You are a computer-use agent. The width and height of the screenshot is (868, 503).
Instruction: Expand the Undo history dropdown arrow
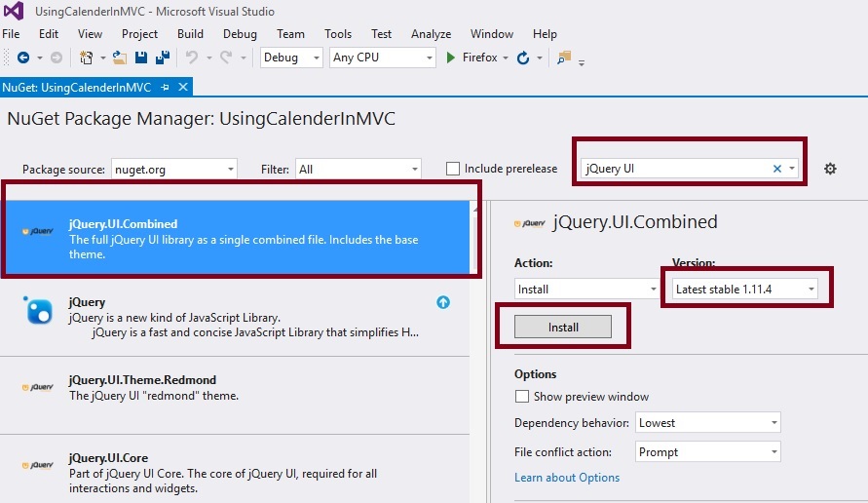tap(208, 58)
